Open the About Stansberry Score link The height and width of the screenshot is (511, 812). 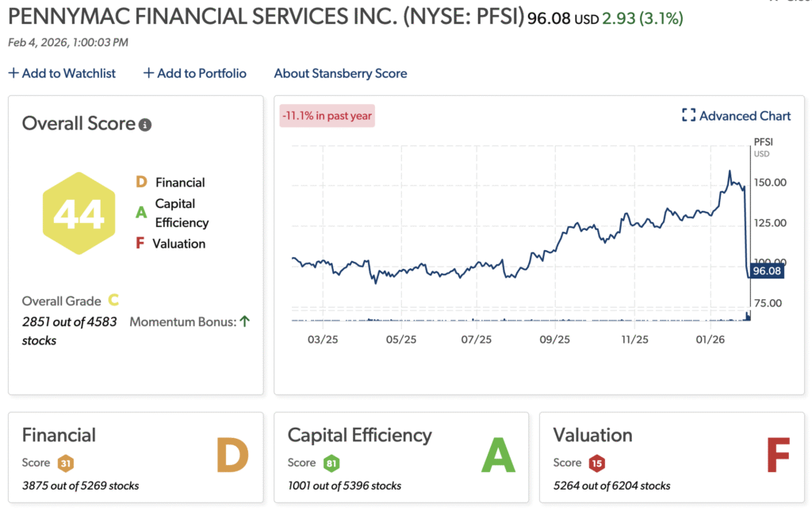point(340,73)
